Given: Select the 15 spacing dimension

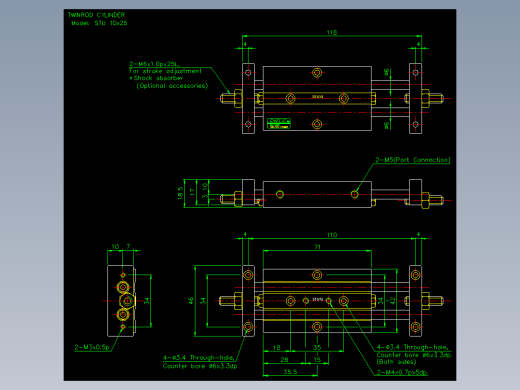Looking at the screenshot, I should click(317, 360).
